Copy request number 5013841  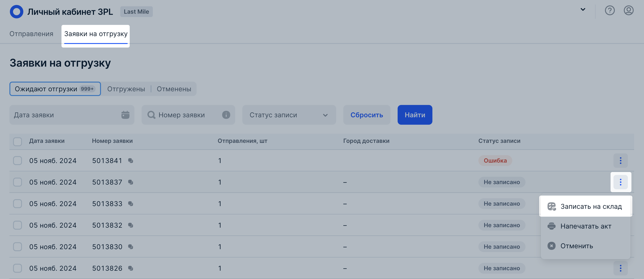point(131,161)
